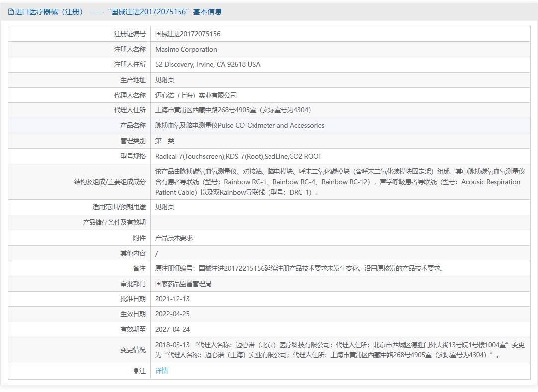Click the address 52 Discovery, Irvine, CA 92618 USA
The width and height of the screenshot is (538, 392).
207,65
